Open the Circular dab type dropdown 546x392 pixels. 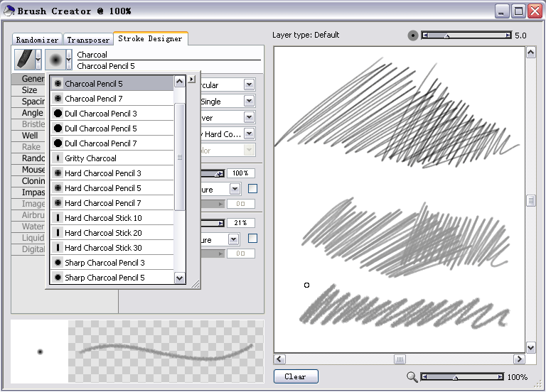(x=249, y=85)
